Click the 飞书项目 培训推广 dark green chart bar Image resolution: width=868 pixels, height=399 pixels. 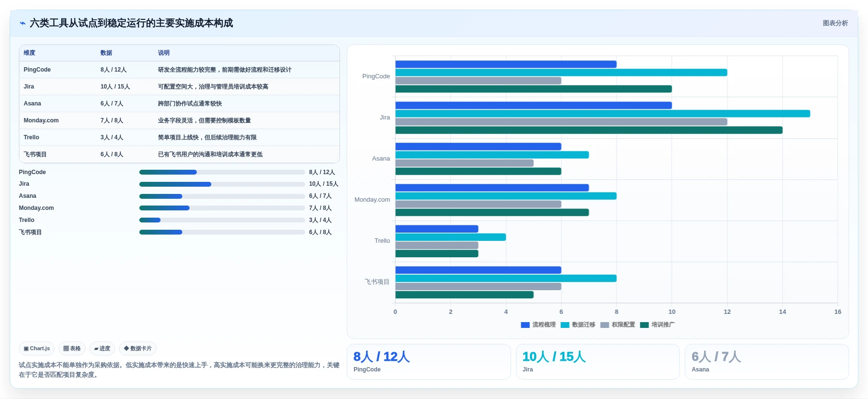[464, 295]
